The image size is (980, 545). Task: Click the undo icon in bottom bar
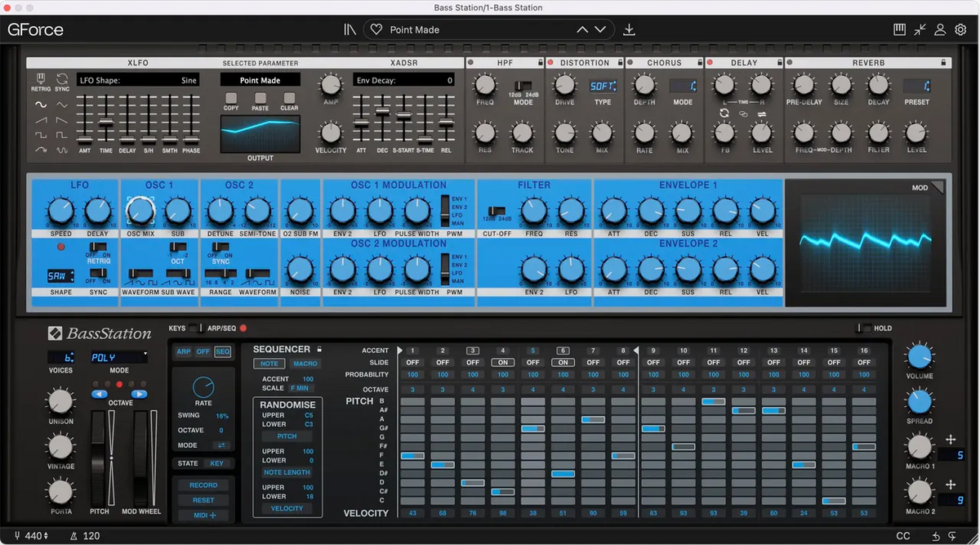click(x=937, y=536)
